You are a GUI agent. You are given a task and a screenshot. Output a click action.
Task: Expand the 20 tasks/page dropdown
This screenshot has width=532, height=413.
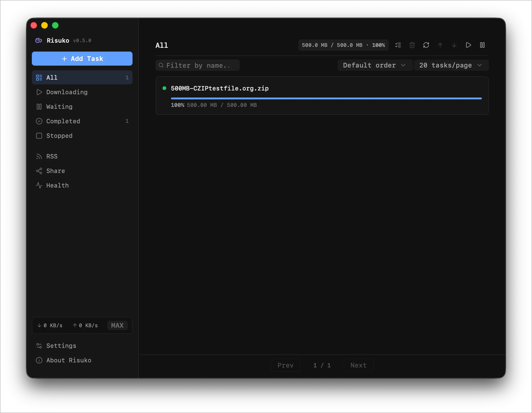[x=451, y=65]
